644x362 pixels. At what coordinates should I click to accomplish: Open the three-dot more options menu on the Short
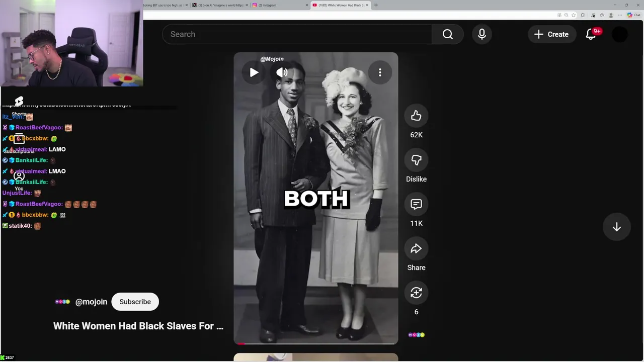click(380, 72)
